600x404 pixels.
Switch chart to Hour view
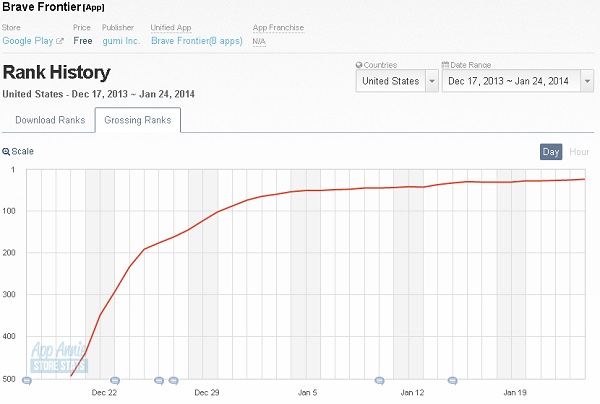click(579, 152)
